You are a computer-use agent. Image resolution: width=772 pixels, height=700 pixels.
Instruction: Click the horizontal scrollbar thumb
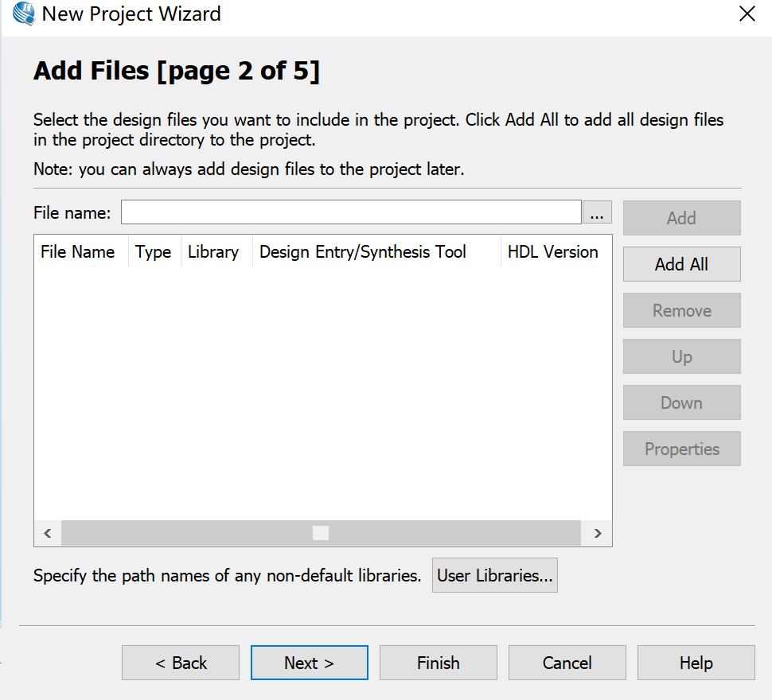321,533
